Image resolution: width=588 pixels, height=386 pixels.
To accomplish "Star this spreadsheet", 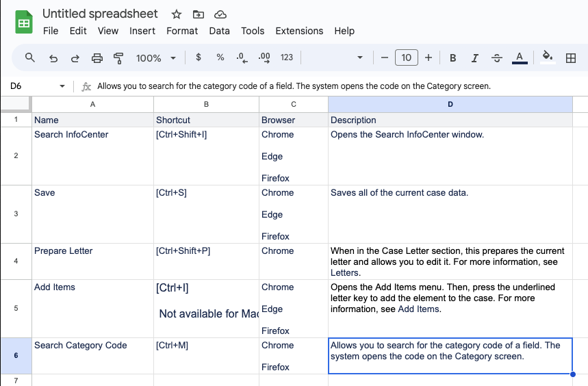I will pyautogui.click(x=176, y=14).
